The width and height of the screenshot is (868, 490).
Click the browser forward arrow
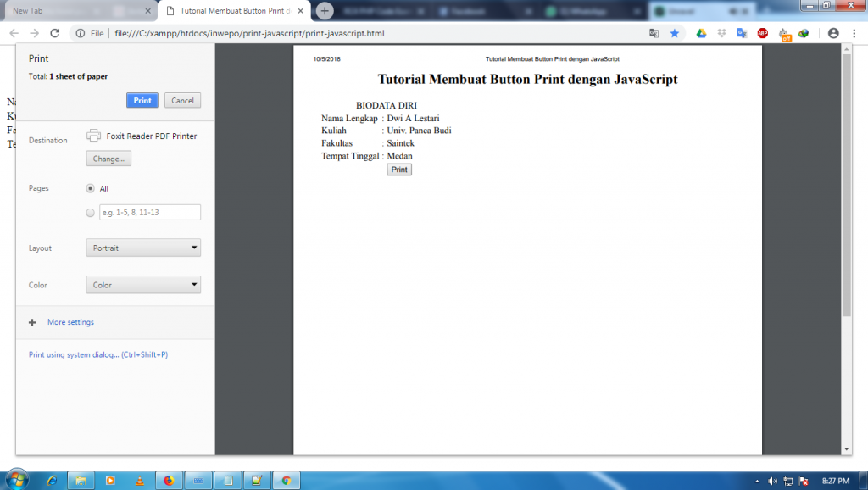[x=34, y=33]
